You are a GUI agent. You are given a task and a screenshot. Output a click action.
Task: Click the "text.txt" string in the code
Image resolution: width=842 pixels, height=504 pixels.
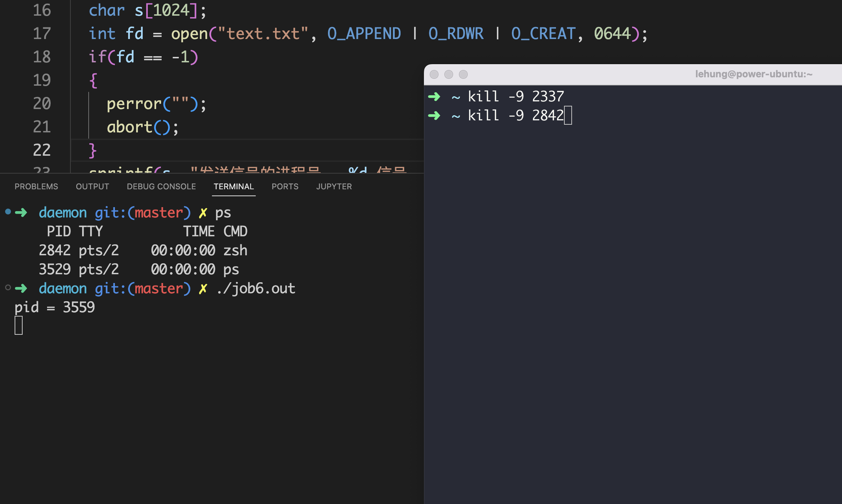click(x=263, y=34)
